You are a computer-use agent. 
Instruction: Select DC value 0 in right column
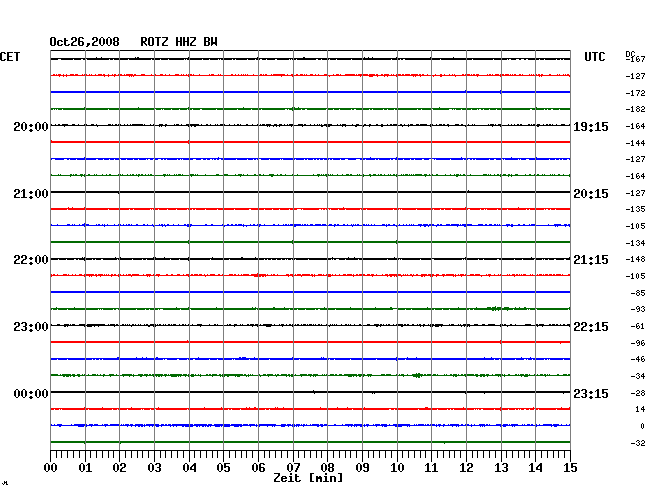point(643,426)
